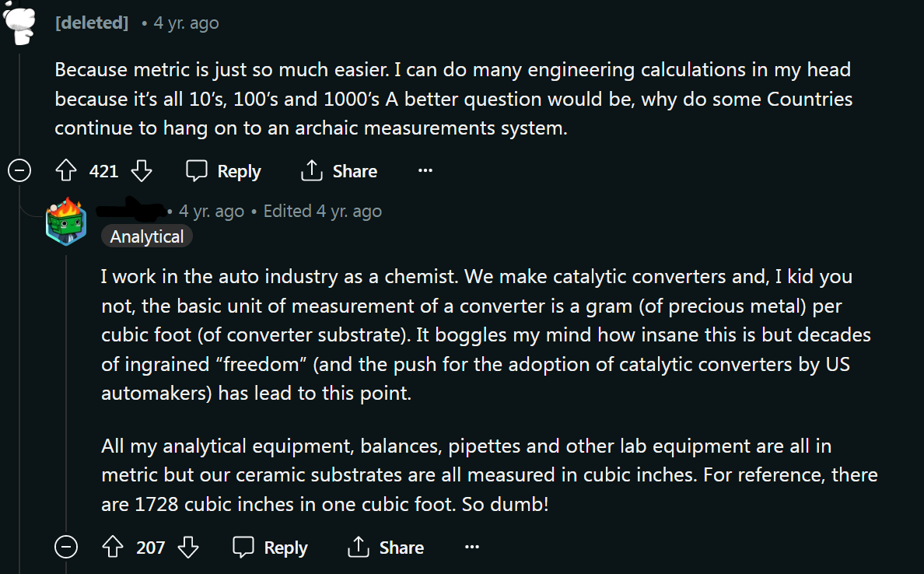Screen dimensions: 924x574
Task: Collapse the top comment thread with minus circle
Action: coord(19,171)
